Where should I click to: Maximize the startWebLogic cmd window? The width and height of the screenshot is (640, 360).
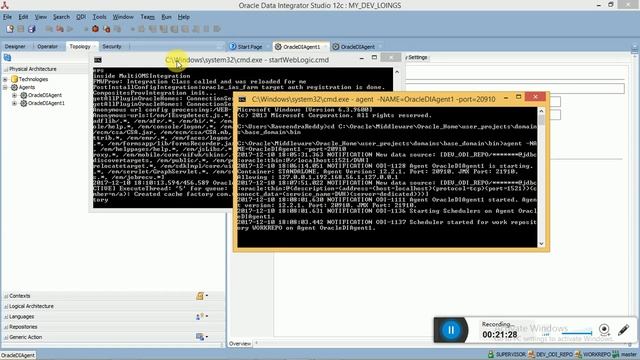(x=374, y=58)
